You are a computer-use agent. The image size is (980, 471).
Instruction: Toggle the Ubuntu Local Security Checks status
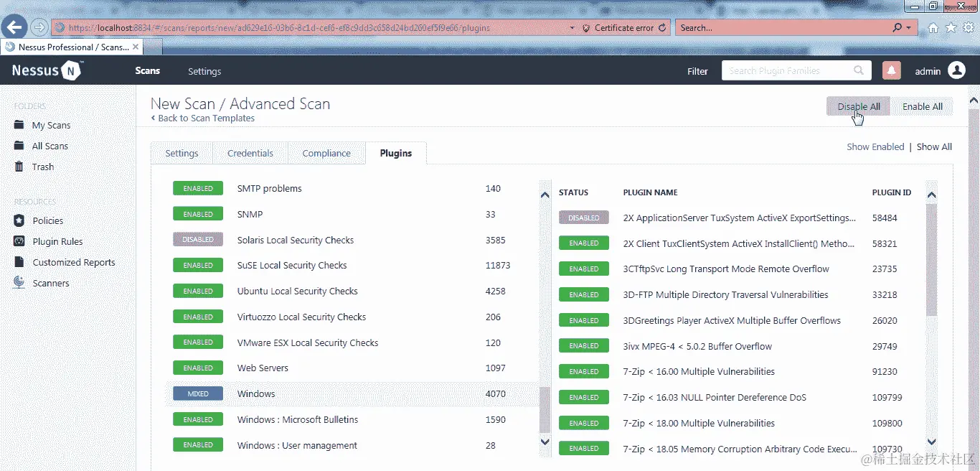point(198,291)
